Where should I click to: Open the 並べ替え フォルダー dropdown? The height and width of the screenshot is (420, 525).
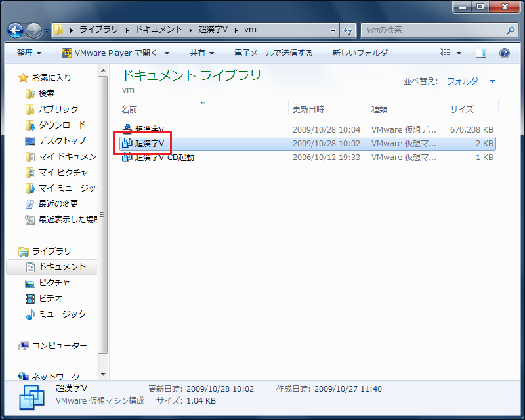[471, 81]
